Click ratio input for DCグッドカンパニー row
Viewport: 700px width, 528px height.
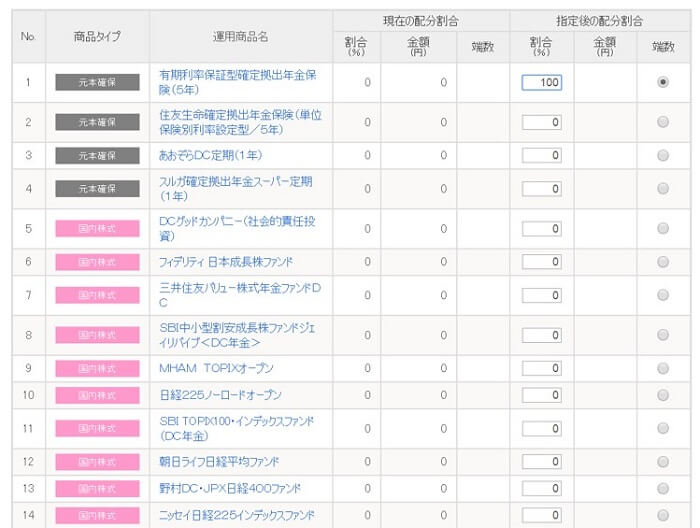coord(542,229)
